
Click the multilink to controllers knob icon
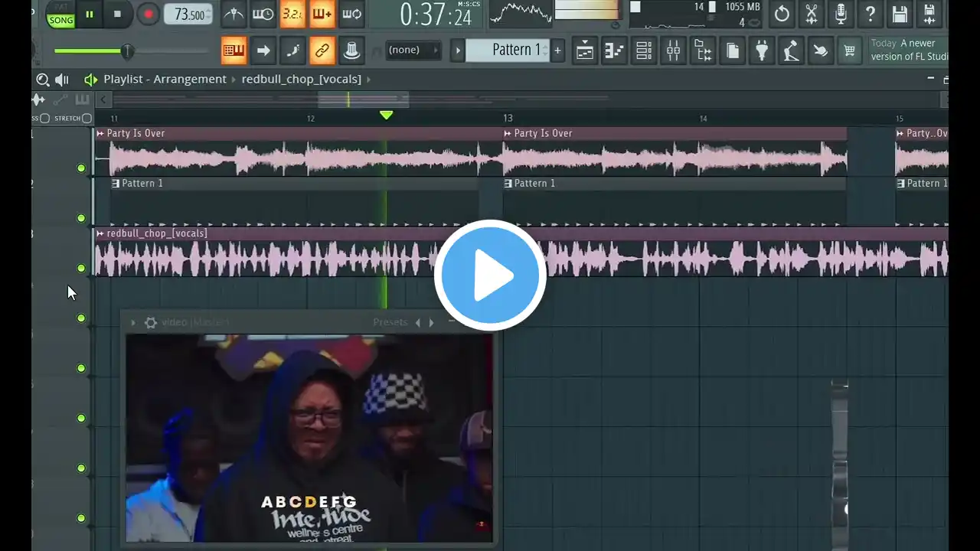click(x=352, y=51)
